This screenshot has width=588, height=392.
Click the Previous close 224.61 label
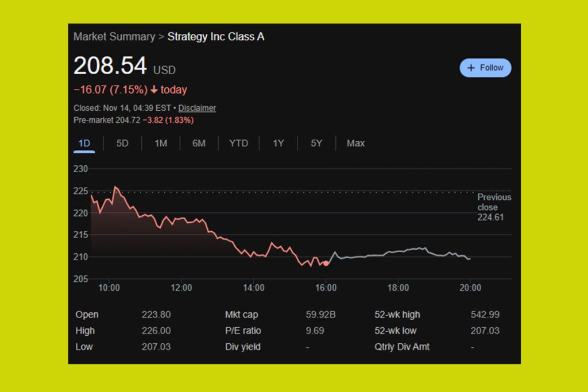pos(494,207)
